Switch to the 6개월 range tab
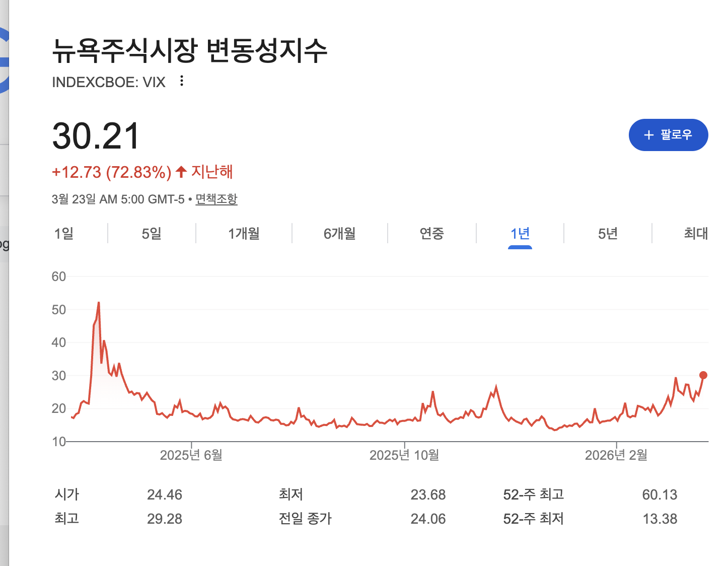Image resolution: width=728 pixels, height=566 pixels. [340, 234]
